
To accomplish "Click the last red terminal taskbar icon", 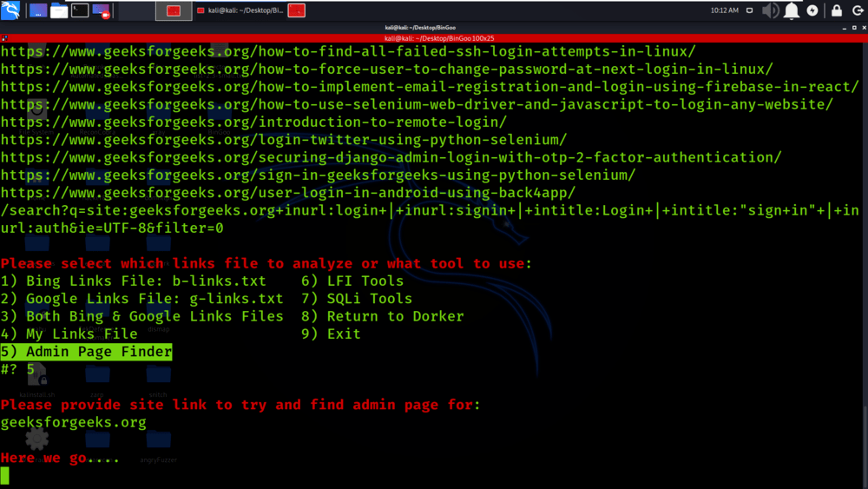I will 297,10.
